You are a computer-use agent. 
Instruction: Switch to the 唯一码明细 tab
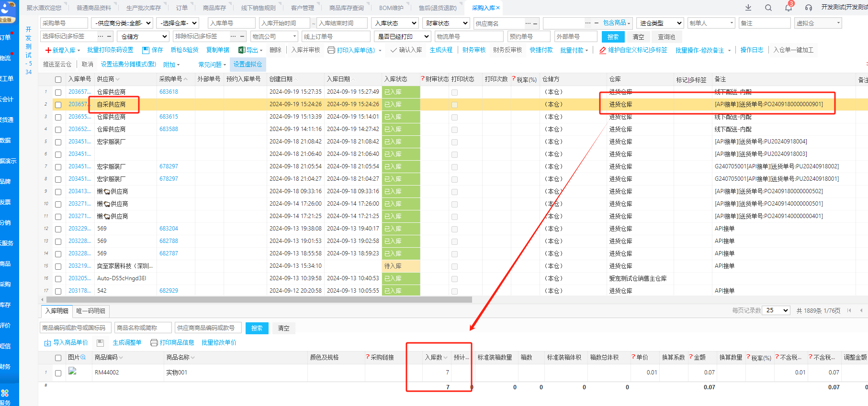coord(90,311)
